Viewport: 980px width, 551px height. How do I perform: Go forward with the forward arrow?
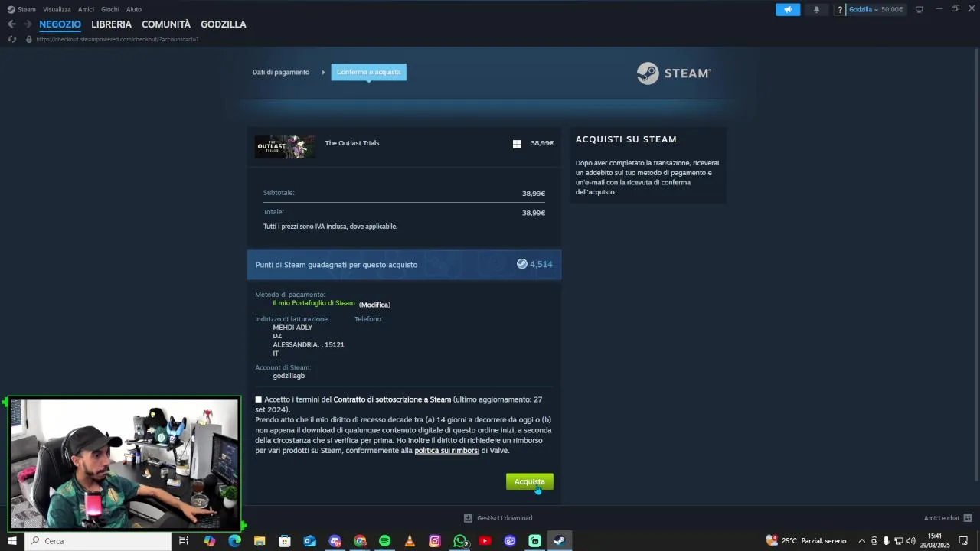point(28,24)
